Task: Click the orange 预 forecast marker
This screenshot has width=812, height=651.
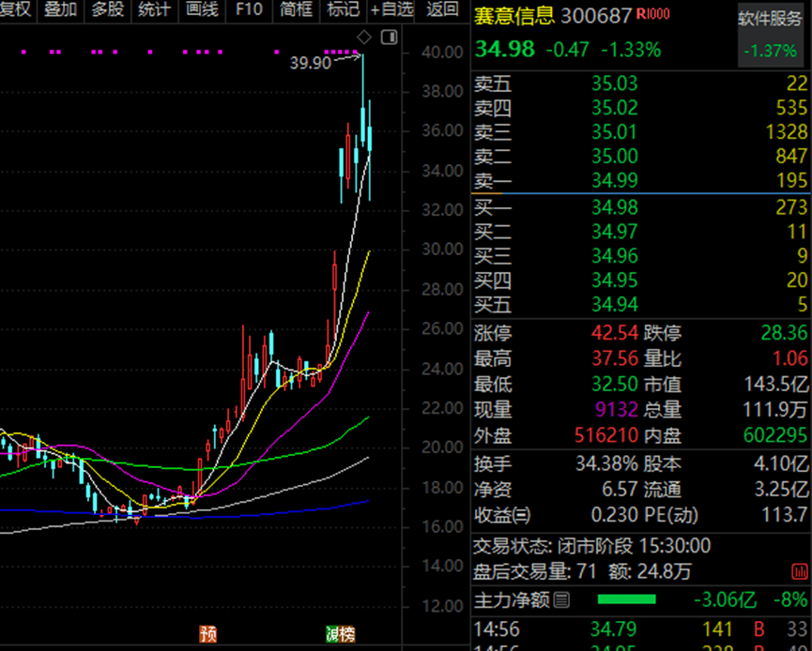Action: point(207,634)
